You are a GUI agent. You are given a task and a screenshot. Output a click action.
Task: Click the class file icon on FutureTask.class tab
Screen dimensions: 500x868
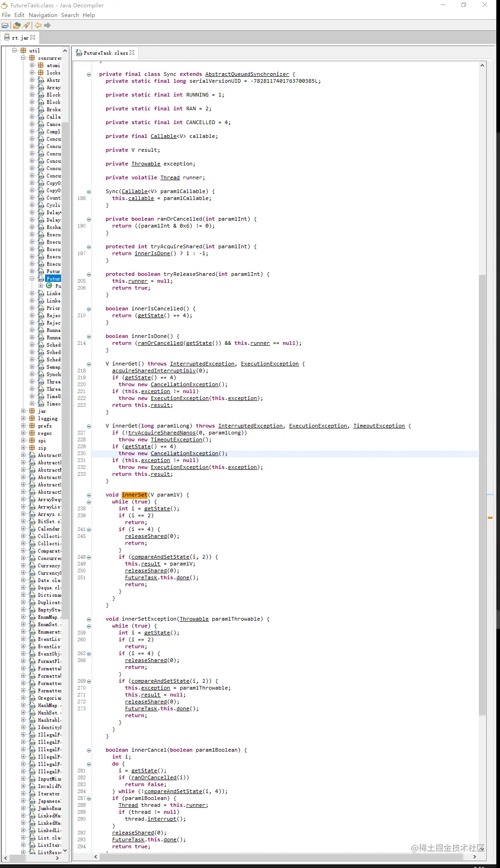click(79, 53)
